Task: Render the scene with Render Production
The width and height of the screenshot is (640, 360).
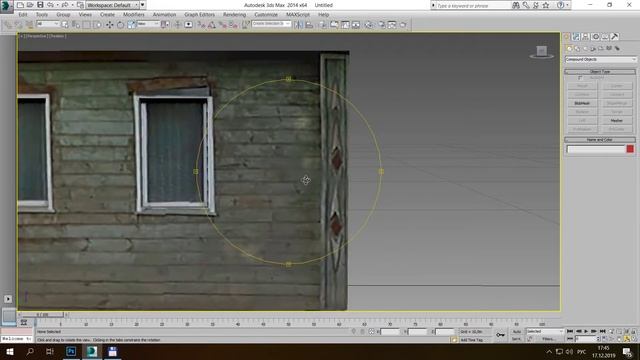Action: point(403,25)
